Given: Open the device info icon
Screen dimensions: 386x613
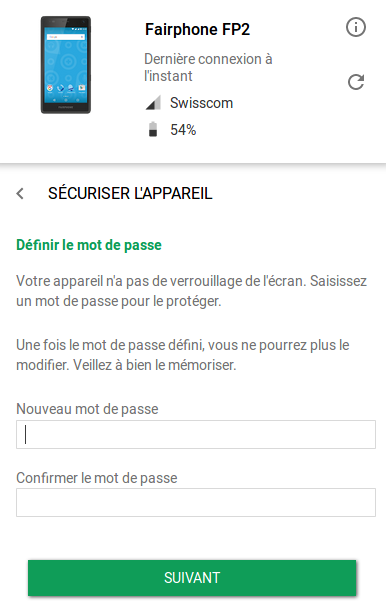Looking at the screenshot, I should 355,27.
